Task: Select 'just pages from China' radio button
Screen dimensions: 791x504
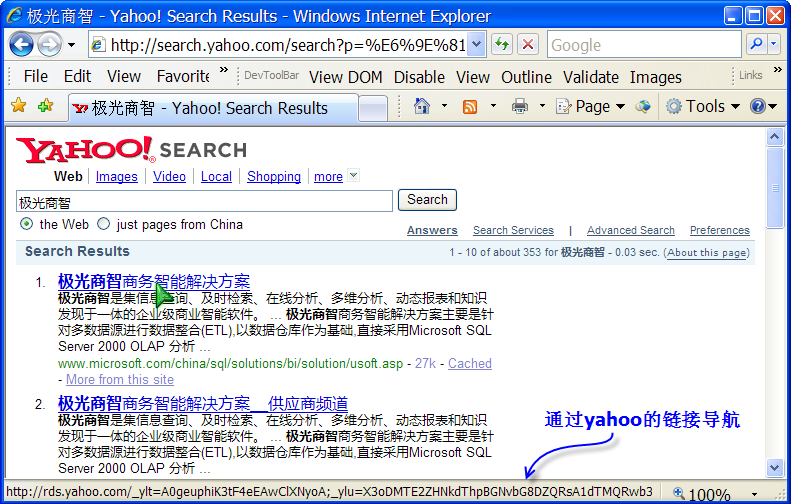Action: click(103, 224)
